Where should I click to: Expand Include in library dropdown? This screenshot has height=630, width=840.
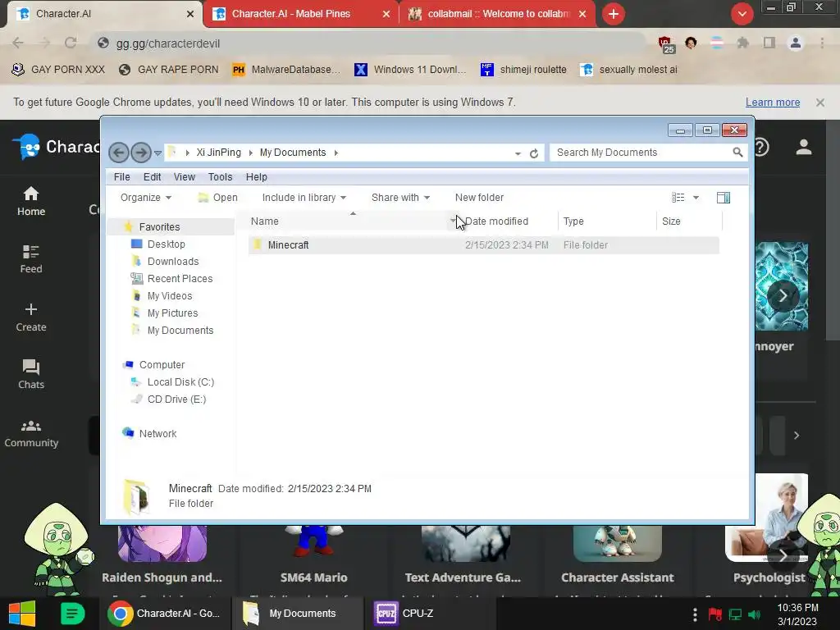[x=304, y=198]
